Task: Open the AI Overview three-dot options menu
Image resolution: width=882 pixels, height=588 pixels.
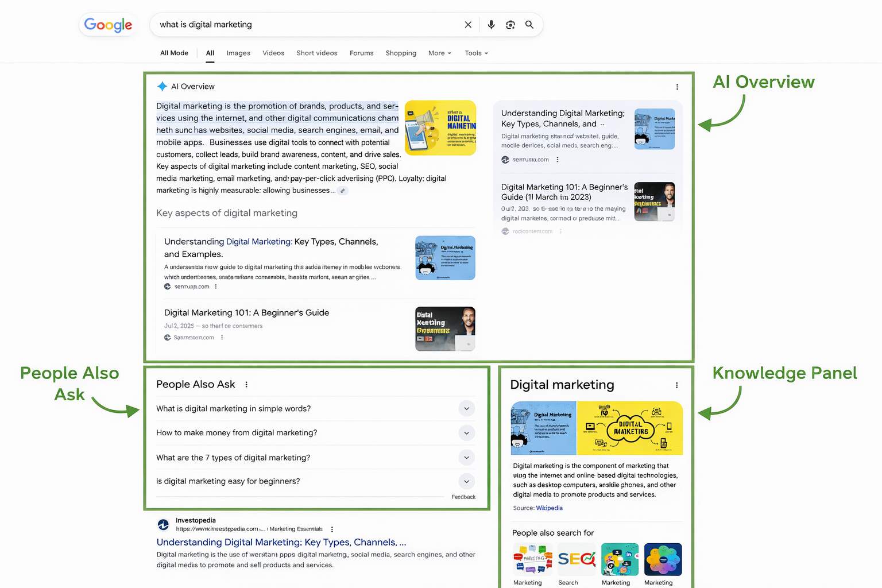Action: coord(677,87)
